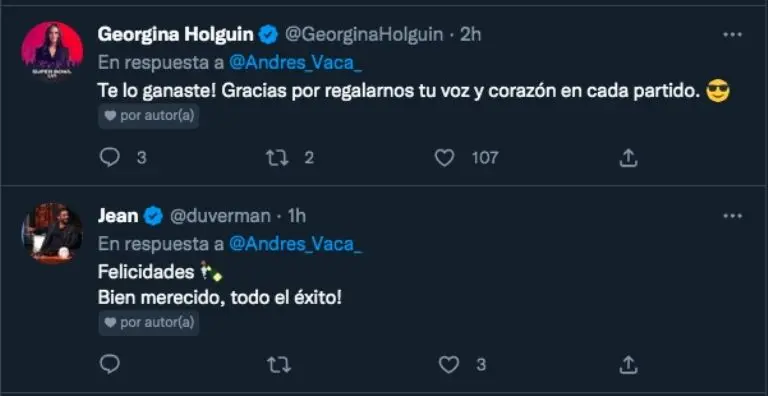Open Jean's display name
Viewport: 768px width, 396px height.
pos(118,216)
